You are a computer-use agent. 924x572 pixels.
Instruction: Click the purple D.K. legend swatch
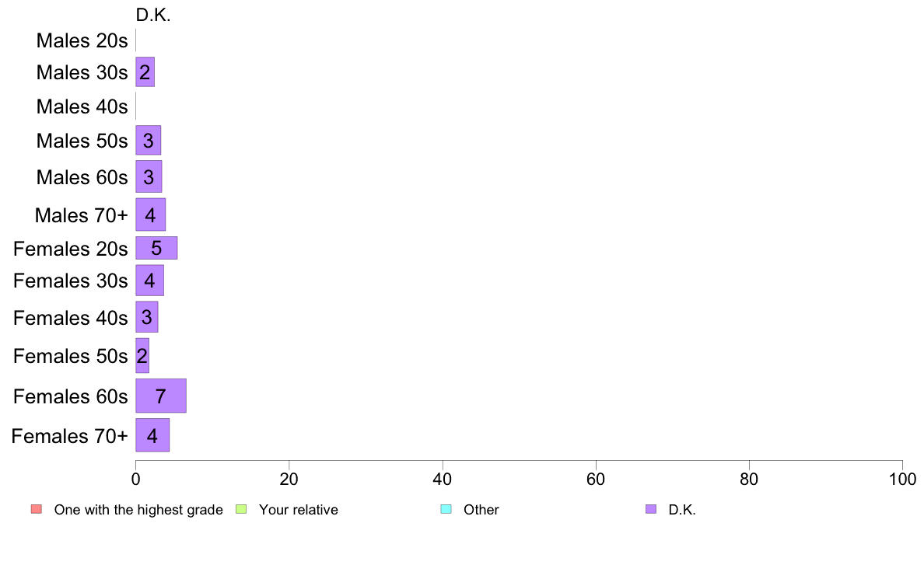pyautogui.click(x=650, y=509)
